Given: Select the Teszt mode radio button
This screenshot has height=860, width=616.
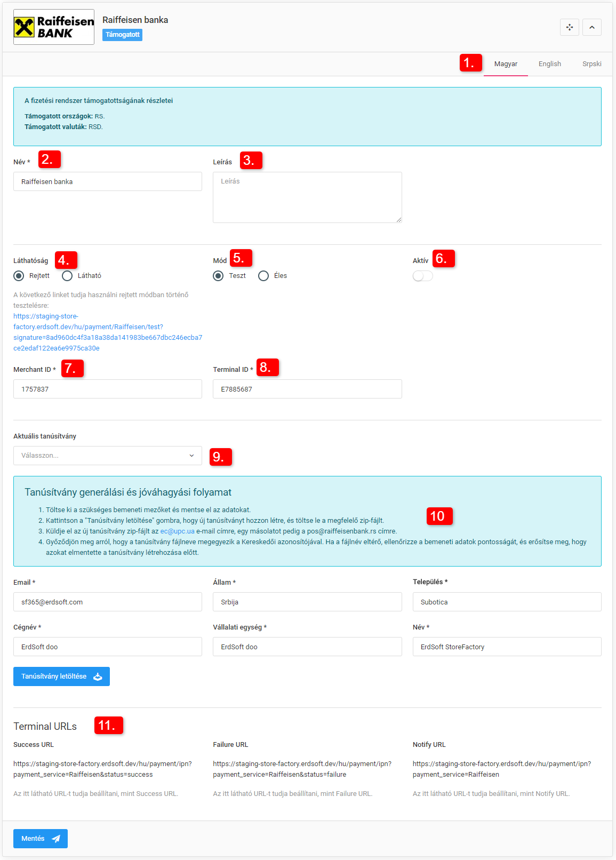Looking at the screenshot, I should click(218, 276).
